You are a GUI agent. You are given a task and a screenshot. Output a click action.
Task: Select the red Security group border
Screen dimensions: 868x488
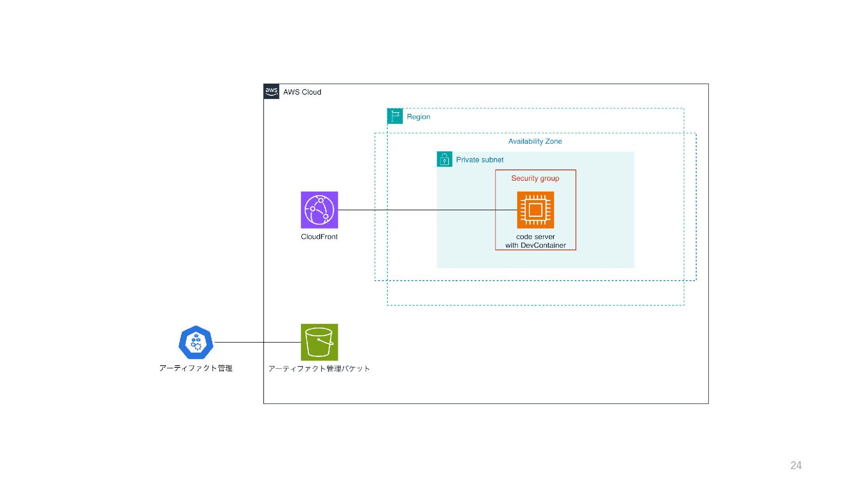pos(495,226)
